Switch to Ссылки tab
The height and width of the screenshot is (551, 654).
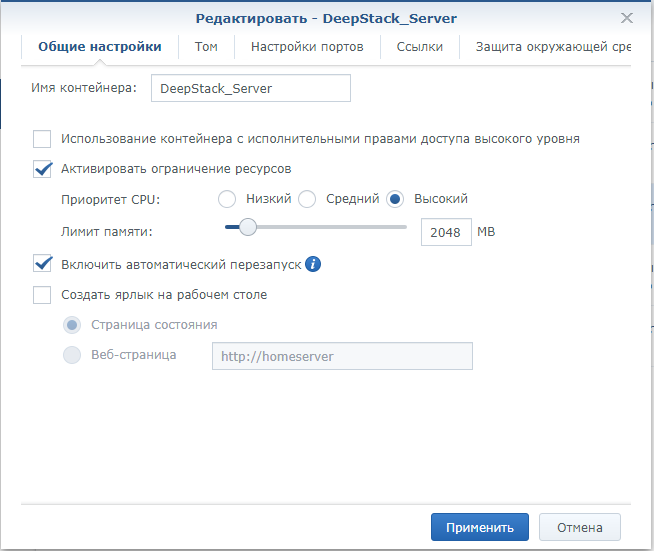click(x=420, y=47)
